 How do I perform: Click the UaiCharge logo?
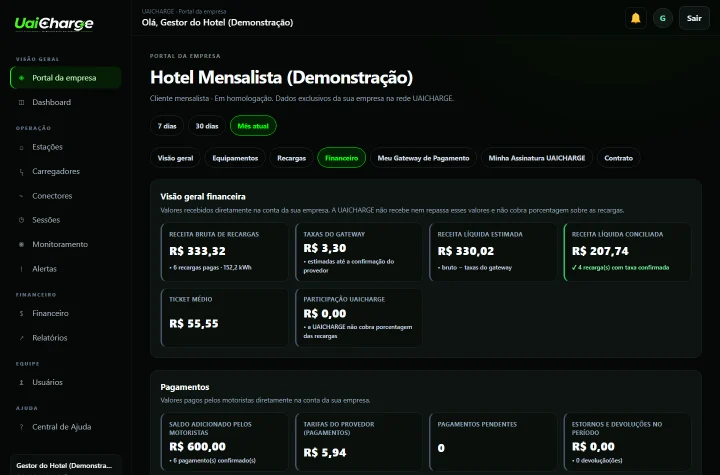(54, 23)
